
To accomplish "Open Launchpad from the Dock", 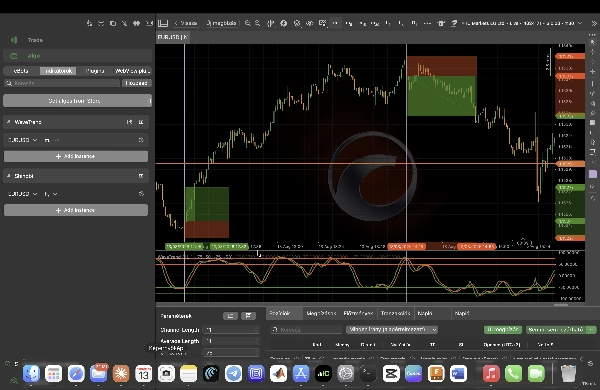I will [x=54, y=373].
